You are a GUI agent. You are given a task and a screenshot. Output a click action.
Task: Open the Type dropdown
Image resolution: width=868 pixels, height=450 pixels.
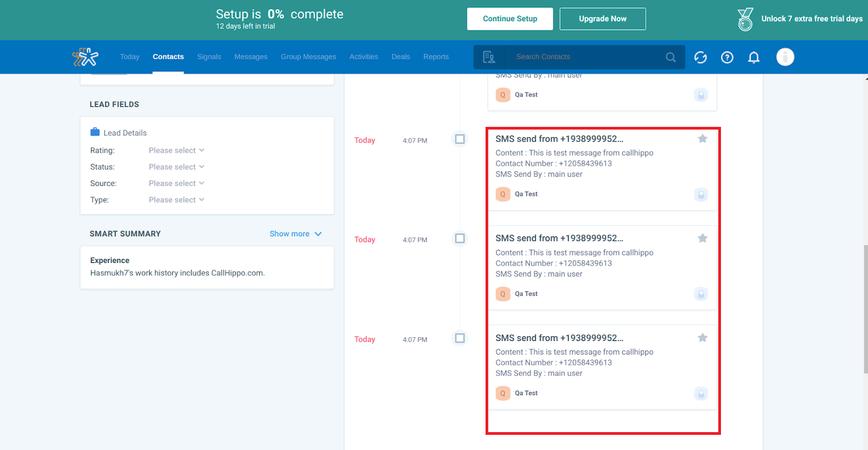[x=176, y=200]
